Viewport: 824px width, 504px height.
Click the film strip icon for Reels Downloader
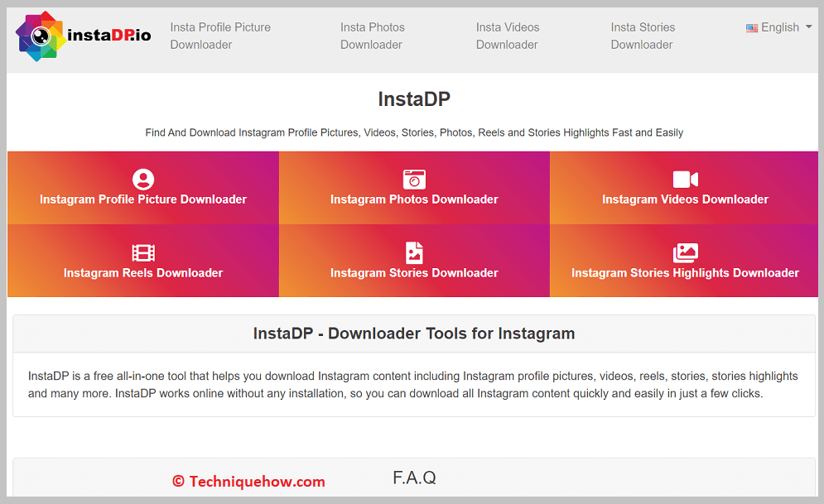pos(143,252)
